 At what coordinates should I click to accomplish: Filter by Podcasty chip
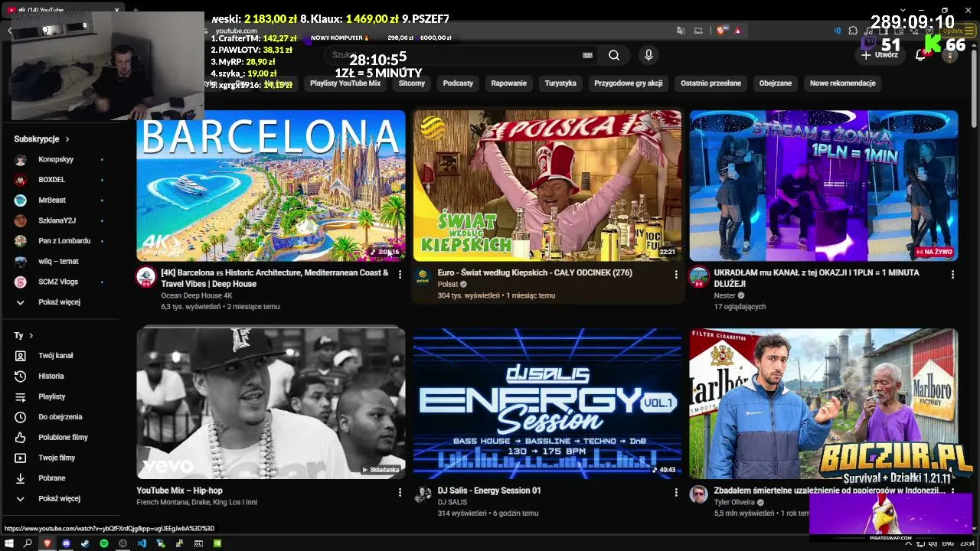[458, 83]
